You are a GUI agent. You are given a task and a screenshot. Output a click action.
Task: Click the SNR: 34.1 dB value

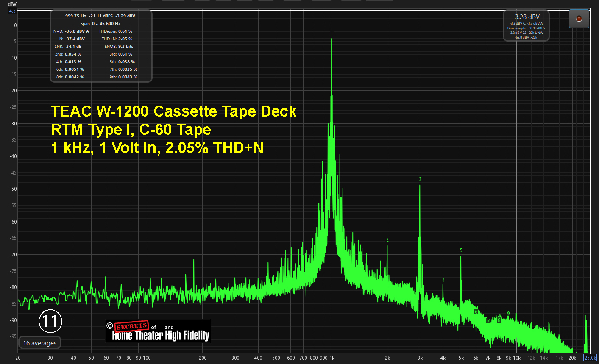tap(68, 47)
